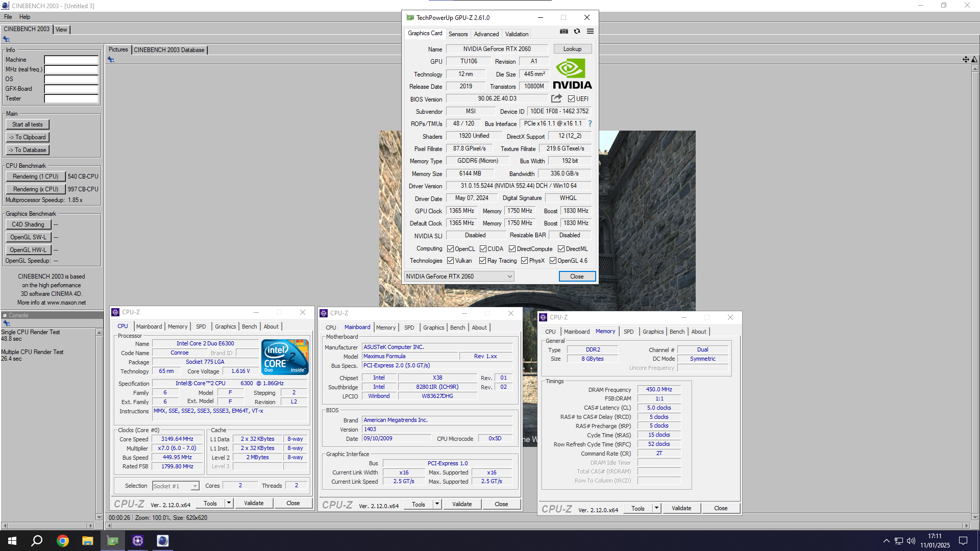Click the pin icon under Pictures tab
980x551 pixels.
111,60
